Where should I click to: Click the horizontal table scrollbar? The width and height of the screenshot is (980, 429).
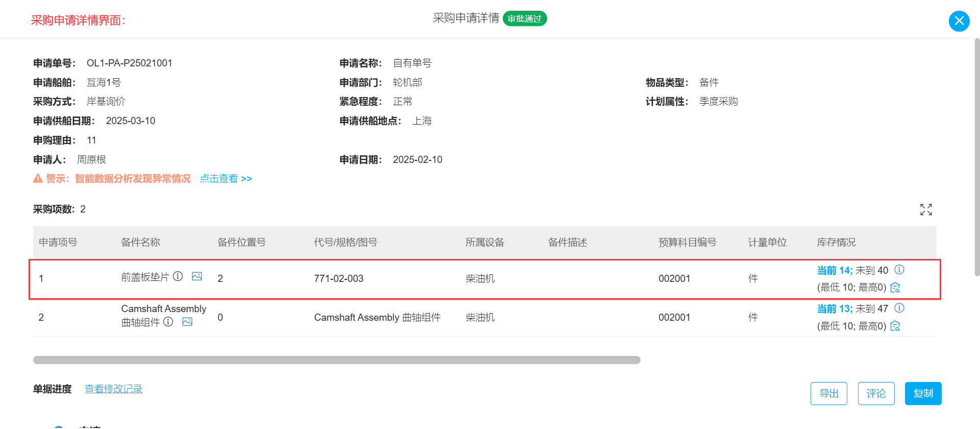pos(337,360)
